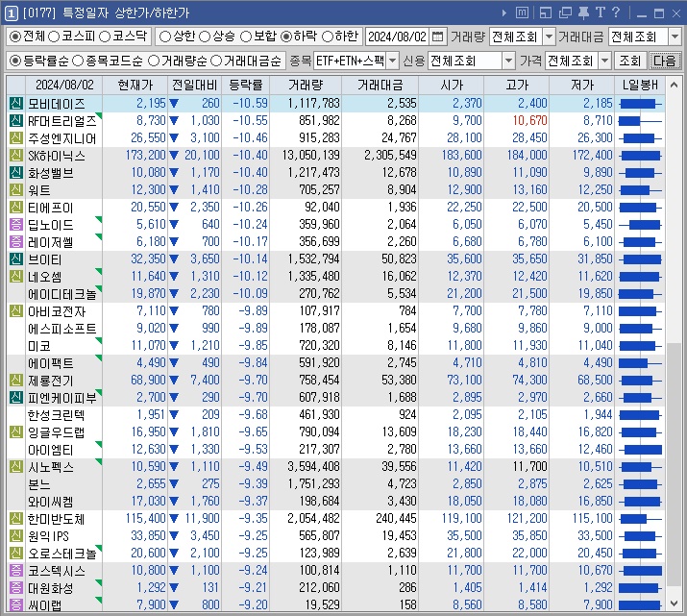Click the window number 1 icon in title bar
This screenshot has height=616, width=687.
point(11,13)
